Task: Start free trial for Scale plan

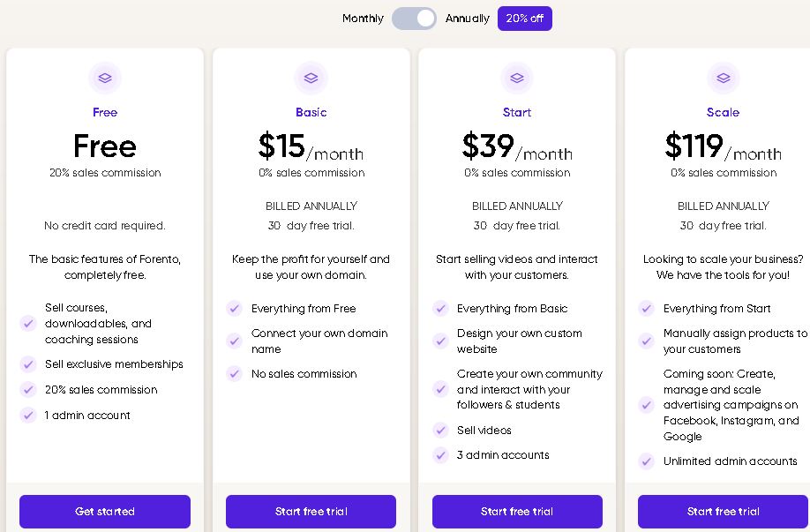Action: click(x=723, y=512)
